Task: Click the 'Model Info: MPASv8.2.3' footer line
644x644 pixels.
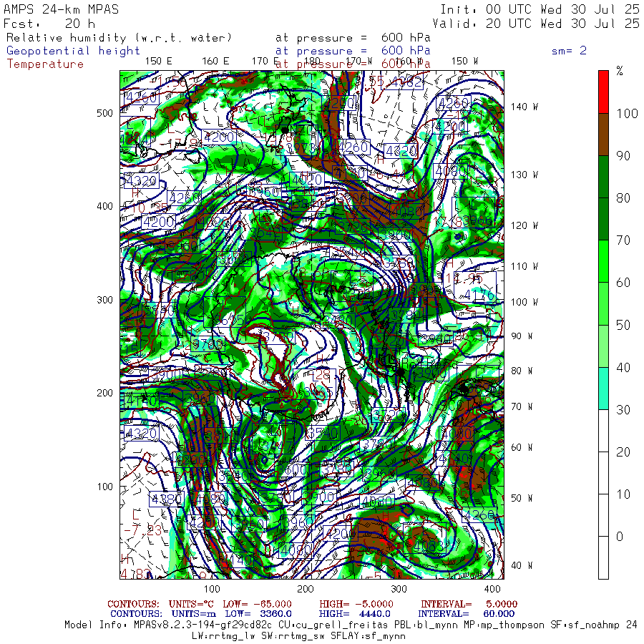Action: click(351, 625)
